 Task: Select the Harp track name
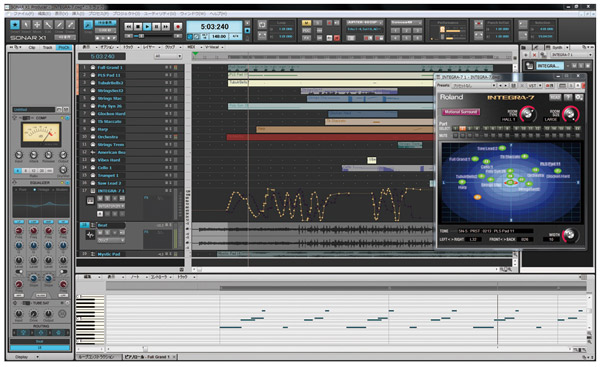103,129
